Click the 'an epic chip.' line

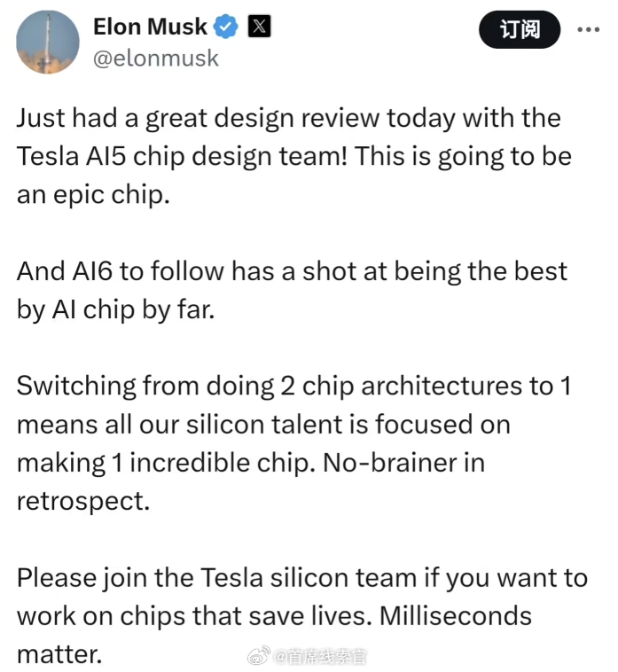(x=93, y=195)
